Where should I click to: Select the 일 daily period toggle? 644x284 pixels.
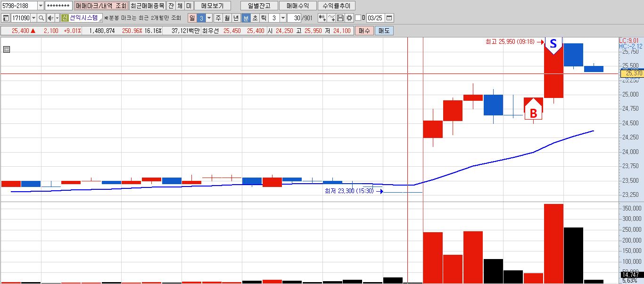click(192, 18)
